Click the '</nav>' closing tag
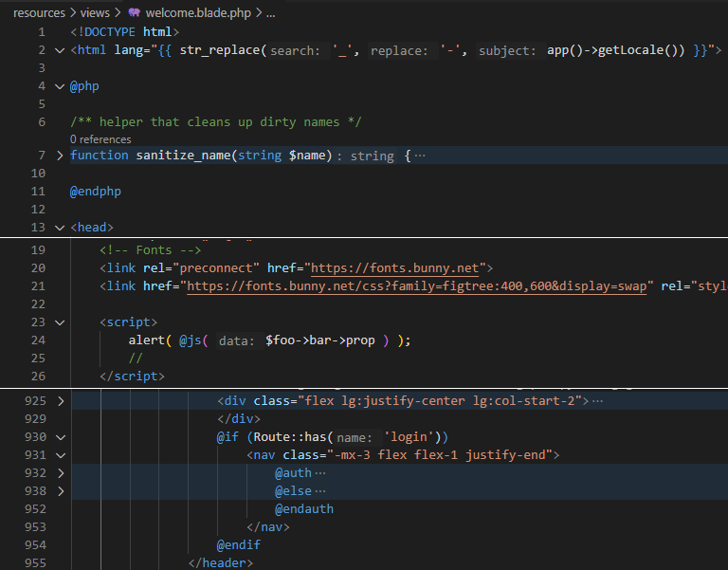 pyautogui.click(x=268, y=527)
